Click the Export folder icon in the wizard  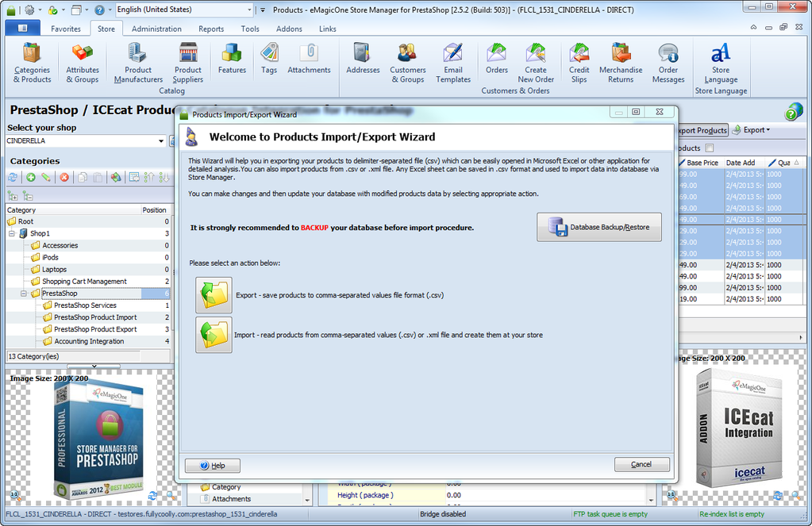pyautogui.click(x=214, y=295)
